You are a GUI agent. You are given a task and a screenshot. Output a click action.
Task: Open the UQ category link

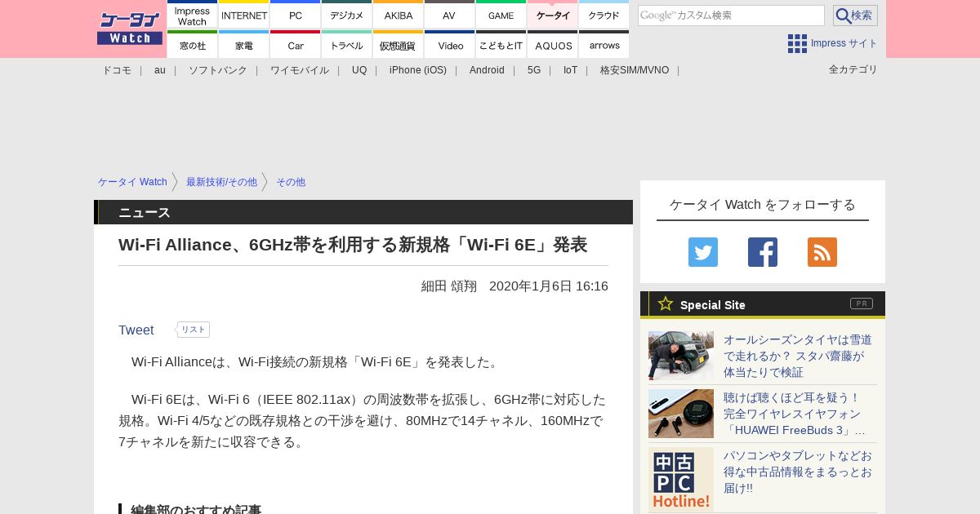click(359, 70)
